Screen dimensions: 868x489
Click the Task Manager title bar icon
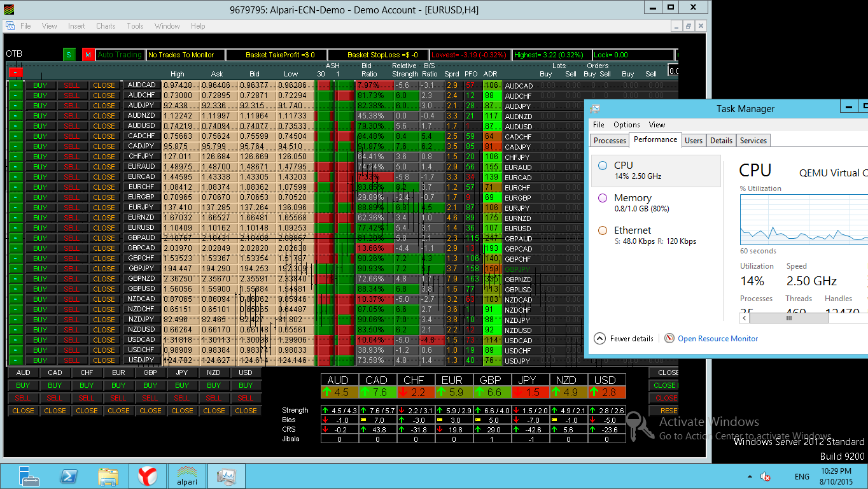click(x=595, y=109)
